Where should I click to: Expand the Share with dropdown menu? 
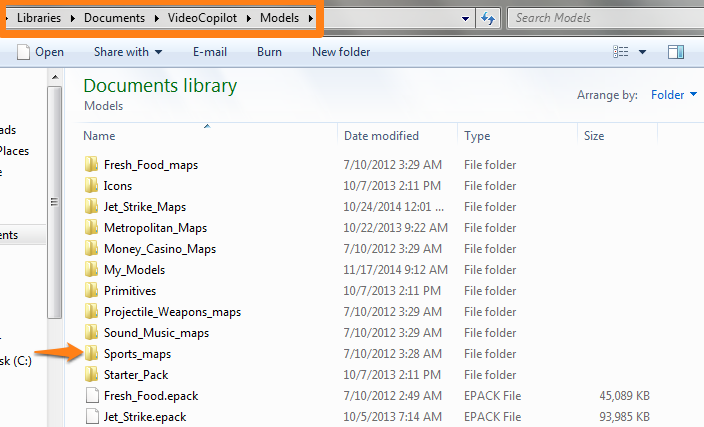128,52
